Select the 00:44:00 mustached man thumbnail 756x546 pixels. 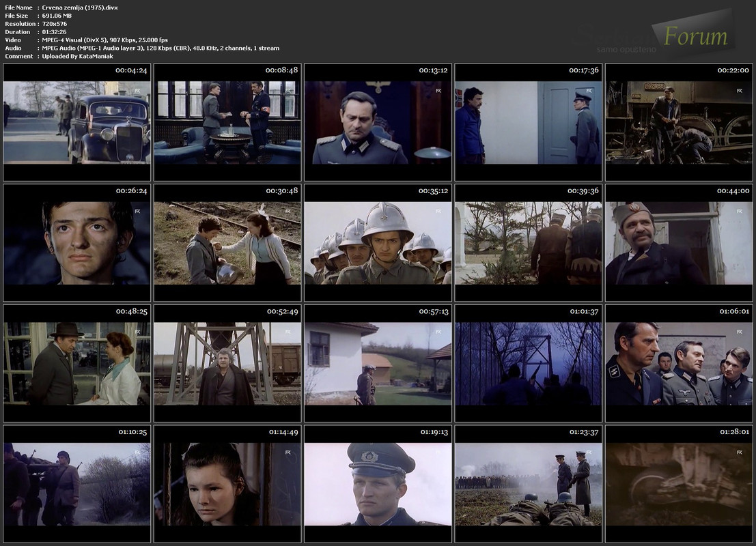click(679, 242)
